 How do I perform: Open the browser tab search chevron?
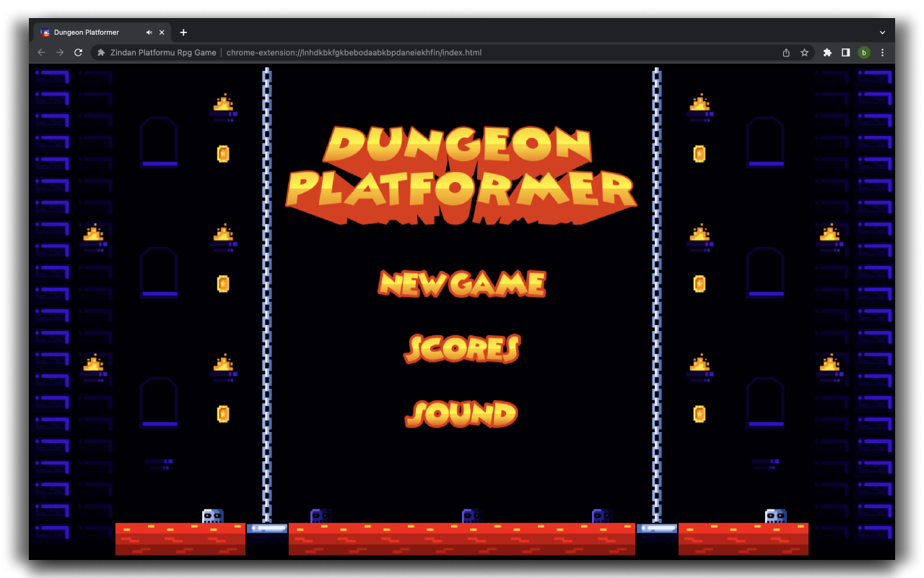click(x=882, y=32)
